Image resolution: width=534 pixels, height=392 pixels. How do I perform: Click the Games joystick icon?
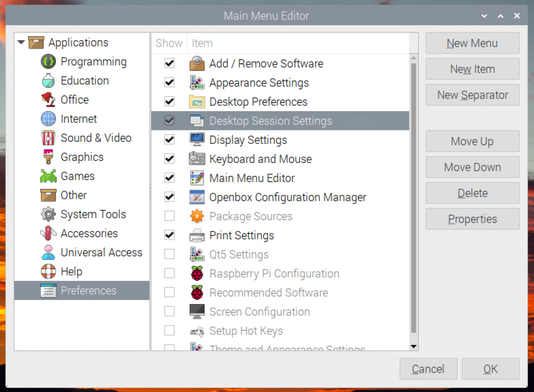click(48, 176)
